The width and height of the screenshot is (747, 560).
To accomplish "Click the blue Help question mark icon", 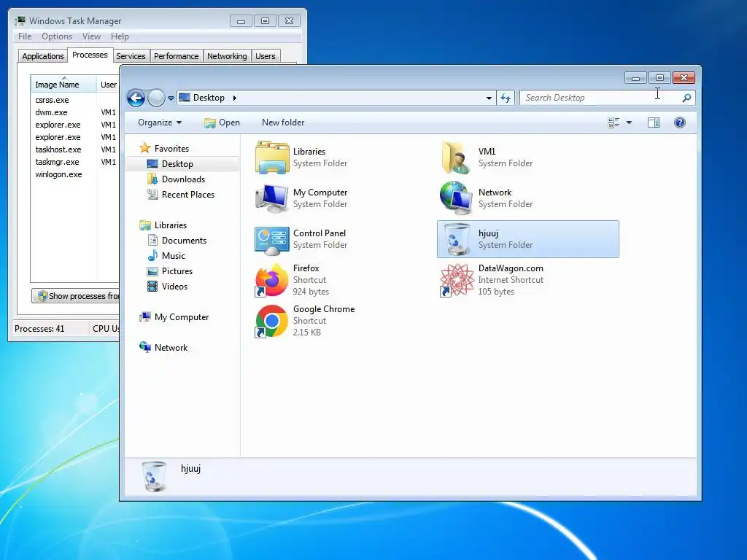I will click(x=680, y=122).
